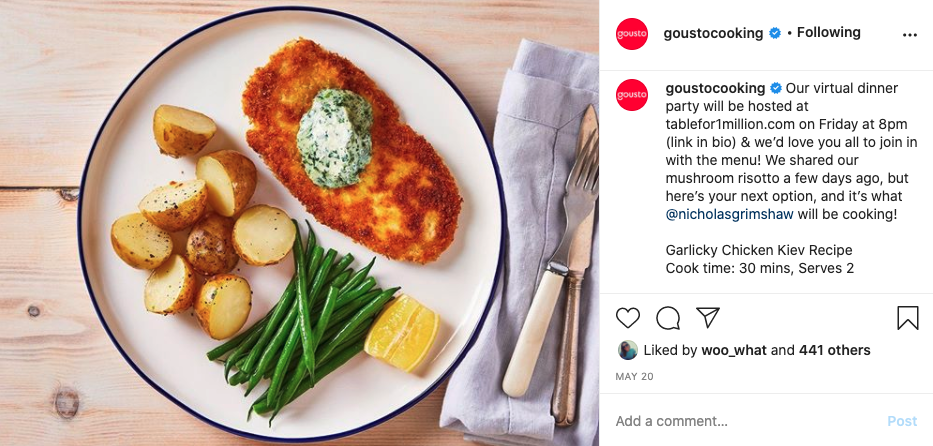933x446 pixels.
Task: Open the woo_what profile link
Action: 735,350
